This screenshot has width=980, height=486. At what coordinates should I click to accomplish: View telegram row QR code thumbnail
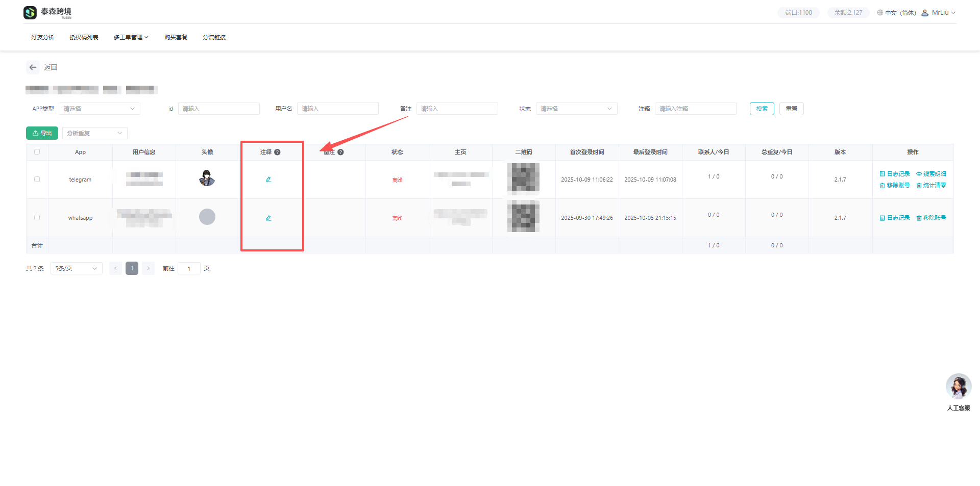tap(523, 178)
